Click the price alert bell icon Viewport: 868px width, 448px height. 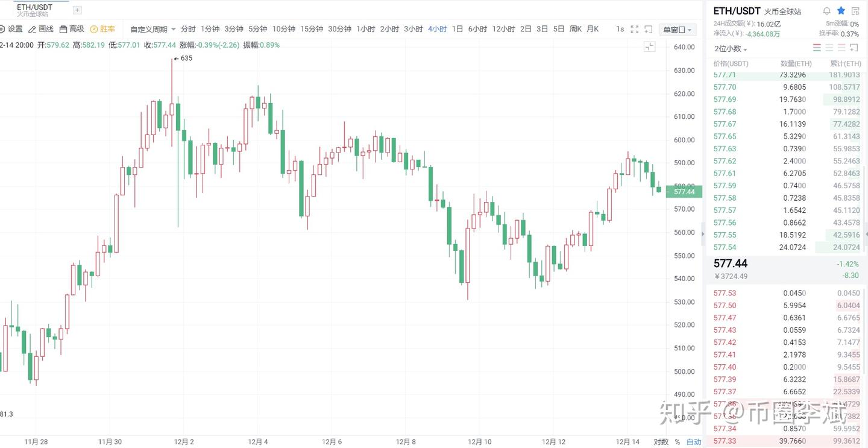826,11
